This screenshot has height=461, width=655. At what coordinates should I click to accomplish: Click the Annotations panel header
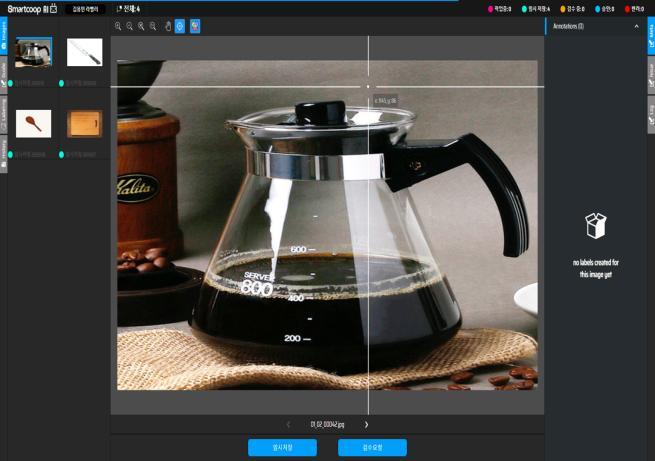[x=596, y=26]
